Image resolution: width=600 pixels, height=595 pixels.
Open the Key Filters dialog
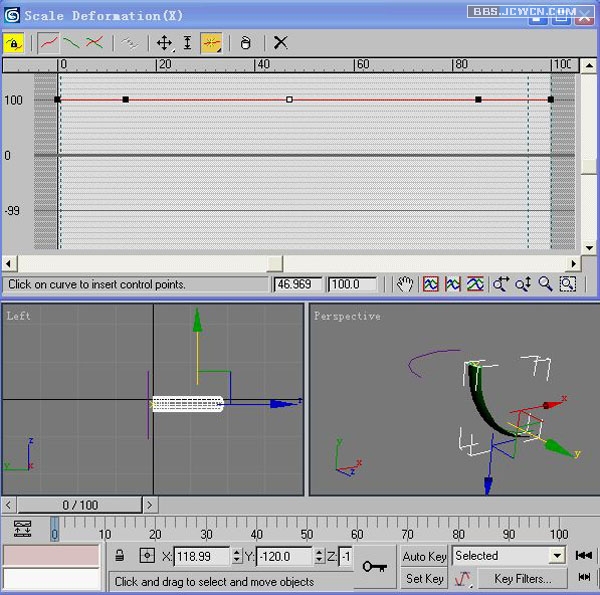pyautogui.click(x=522, y=579)
